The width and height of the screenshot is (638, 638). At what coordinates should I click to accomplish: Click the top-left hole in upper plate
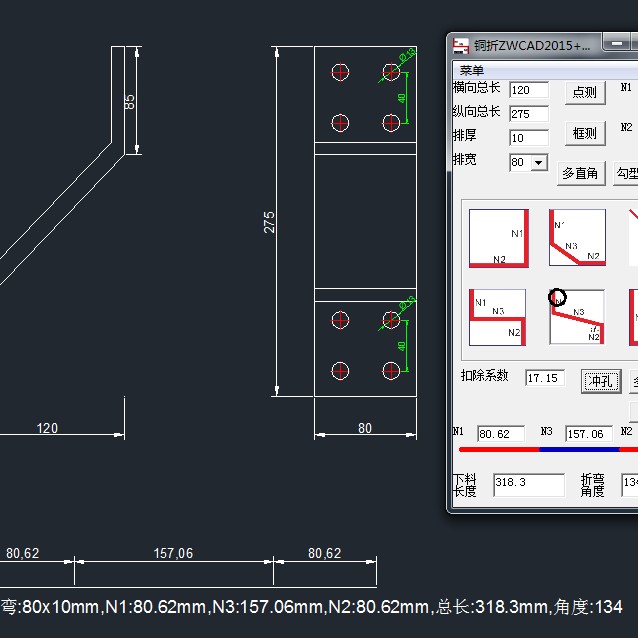tap(340, 72)
